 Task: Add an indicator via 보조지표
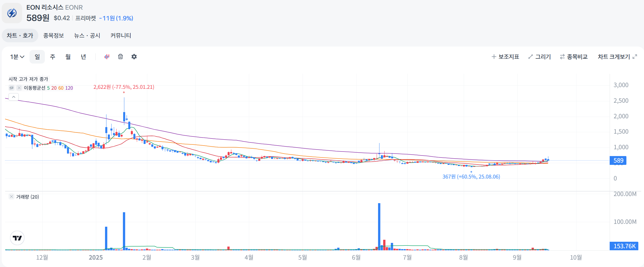(505, 57)
